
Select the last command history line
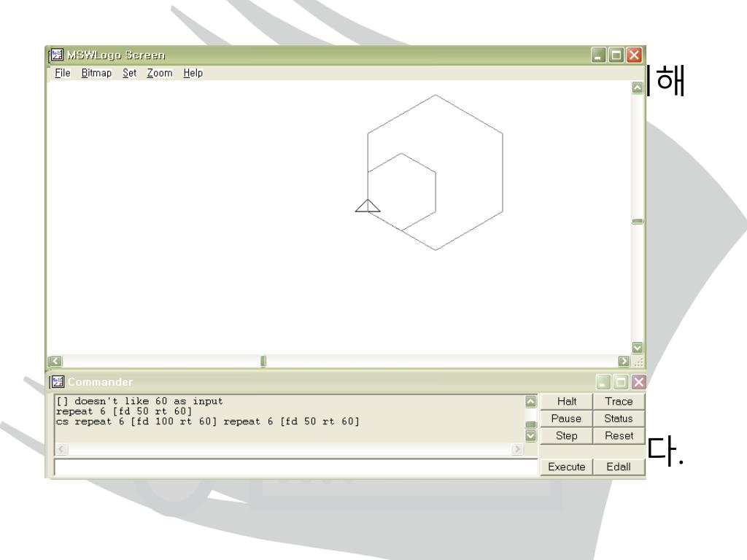208,421
